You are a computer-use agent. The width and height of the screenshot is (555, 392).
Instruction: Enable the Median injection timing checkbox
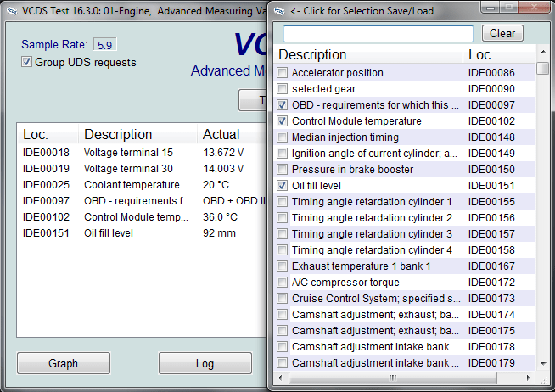click(x=282, y=137)
